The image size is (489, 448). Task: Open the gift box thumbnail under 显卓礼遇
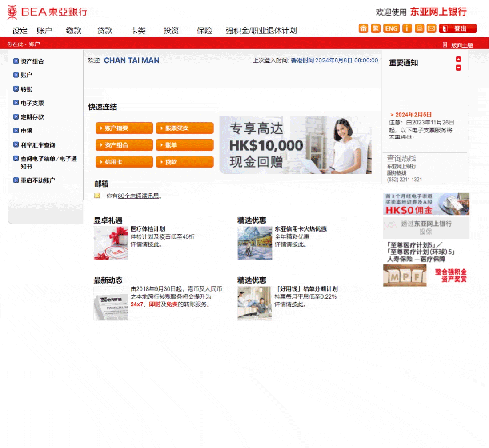click(x=111, y=243)
